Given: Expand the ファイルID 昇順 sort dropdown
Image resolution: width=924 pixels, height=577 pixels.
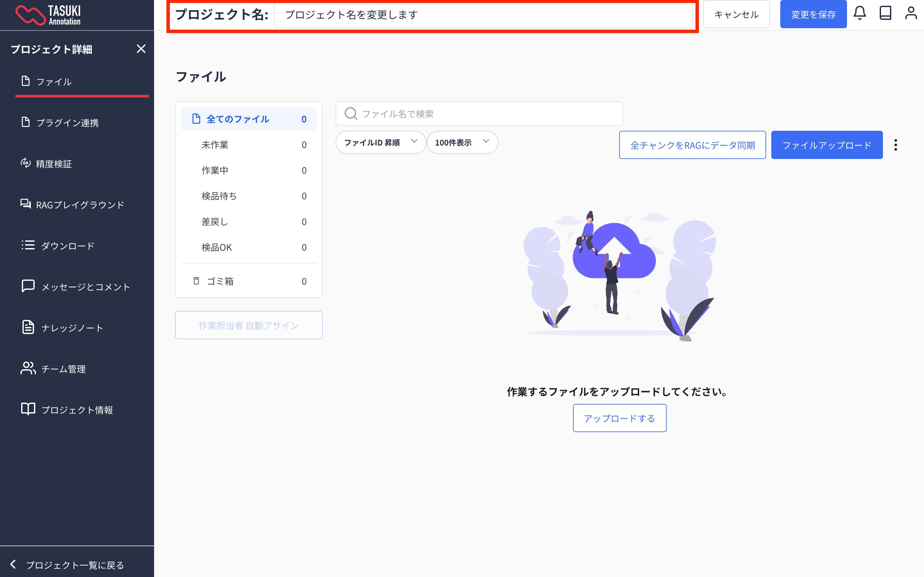Looking at the screenshot, I should tap(380, 142).
